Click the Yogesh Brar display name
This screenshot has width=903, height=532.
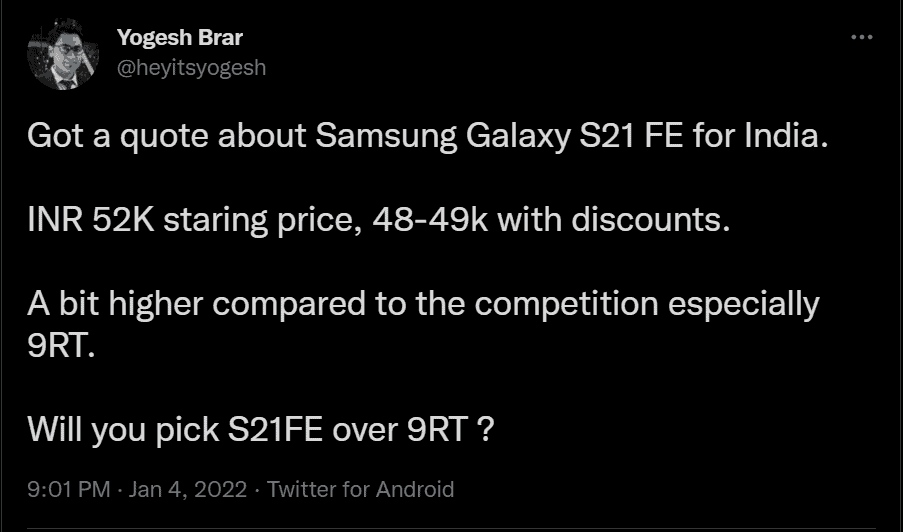180,37
